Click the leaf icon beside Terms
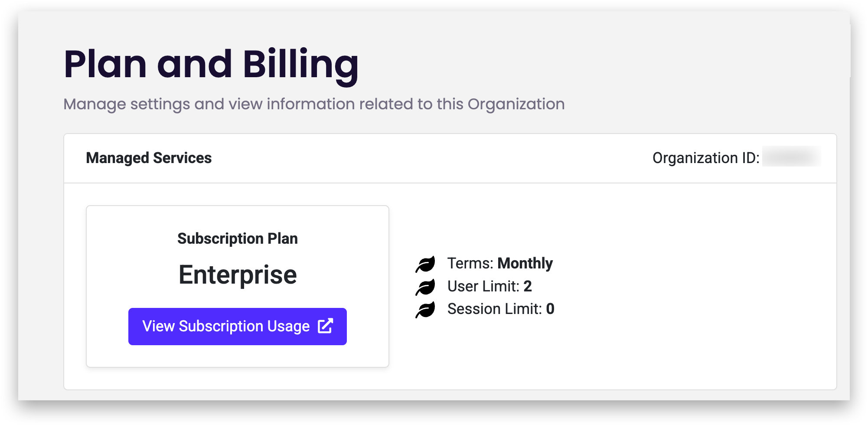Image resolution: width=868 pixels, height=425 pixels. tap(425, 264)
